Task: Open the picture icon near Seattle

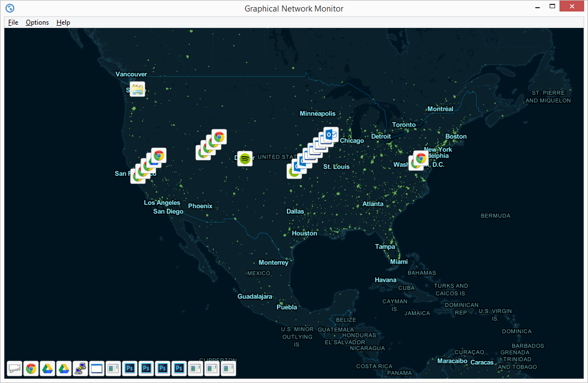Action: [x=137, y=89]
